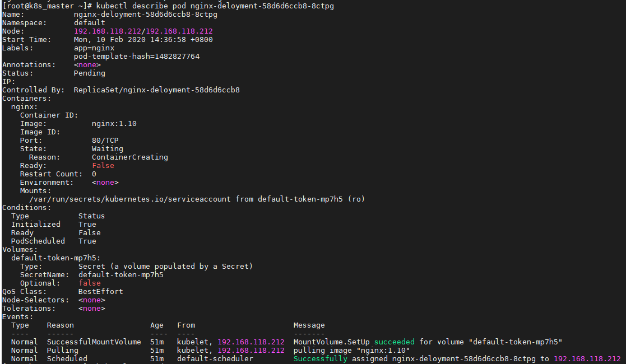Click the default-scheduler event source

(x=215, y=359)
